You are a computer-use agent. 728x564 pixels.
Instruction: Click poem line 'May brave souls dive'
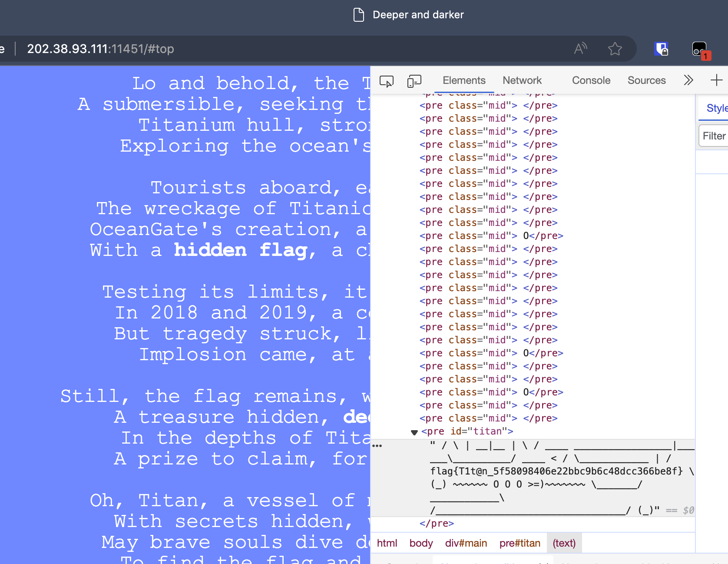(236, 542)
